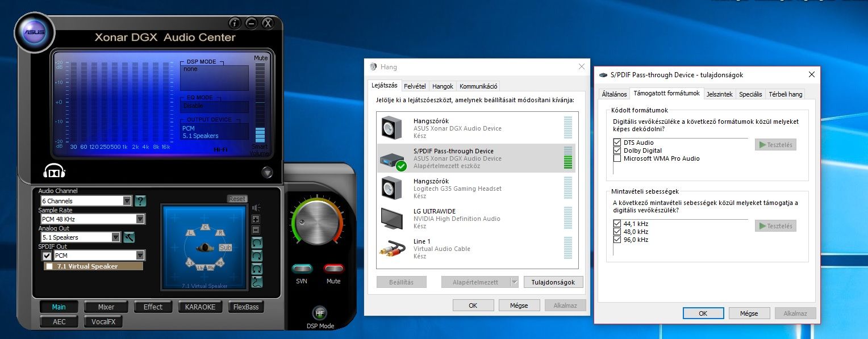The width and height of the screenshot is (868, 339).
Task: Open the Mixer page in Xonar
Action: 106,307
